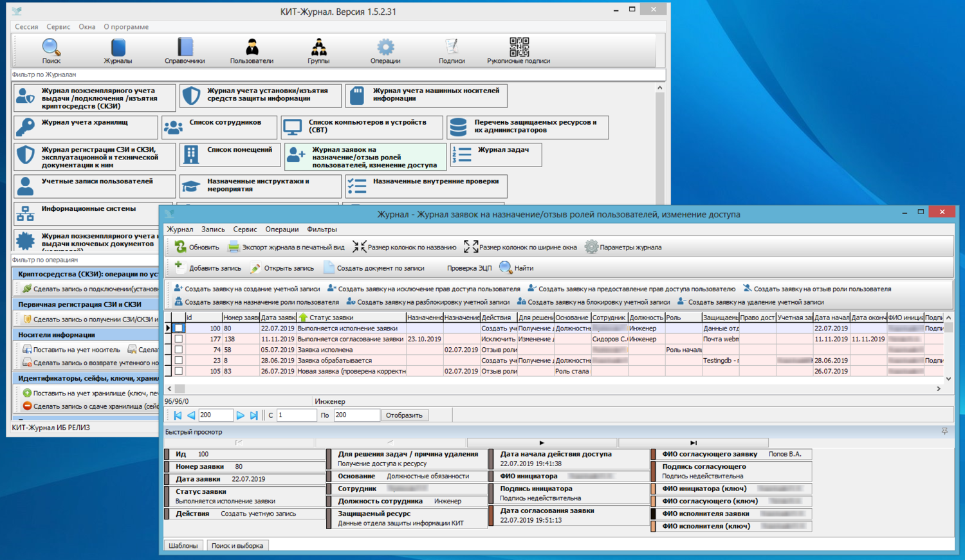Image resolution: width=965 pixels, height=560 pixels.
Task: Tick checkbox for row id 105
Action: click(x=179, y=371)
